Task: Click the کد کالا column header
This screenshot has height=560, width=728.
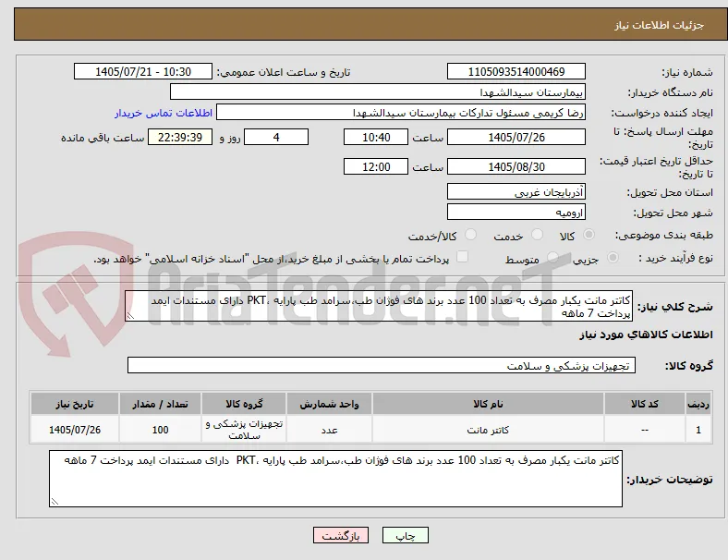Action: [645, 404]
